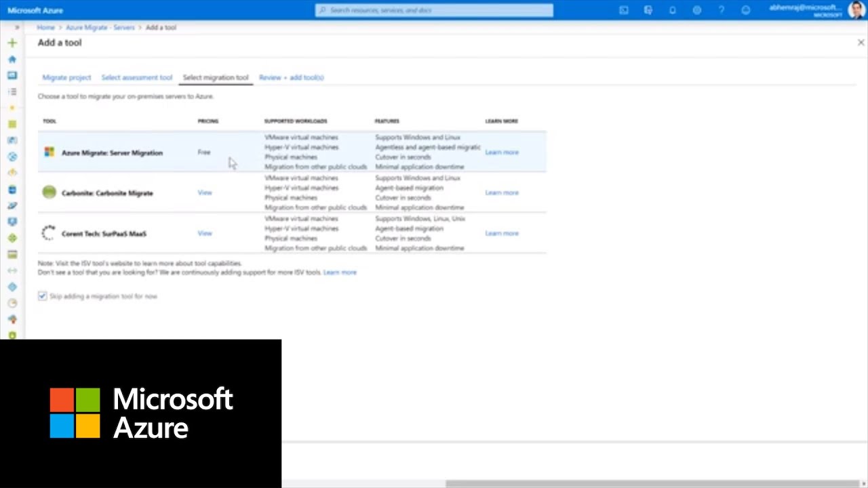The height and width of the screenshot is (488, 868).
Task: Open Learn more for Corent Tech SurPaaS
Action: point(502,233)
